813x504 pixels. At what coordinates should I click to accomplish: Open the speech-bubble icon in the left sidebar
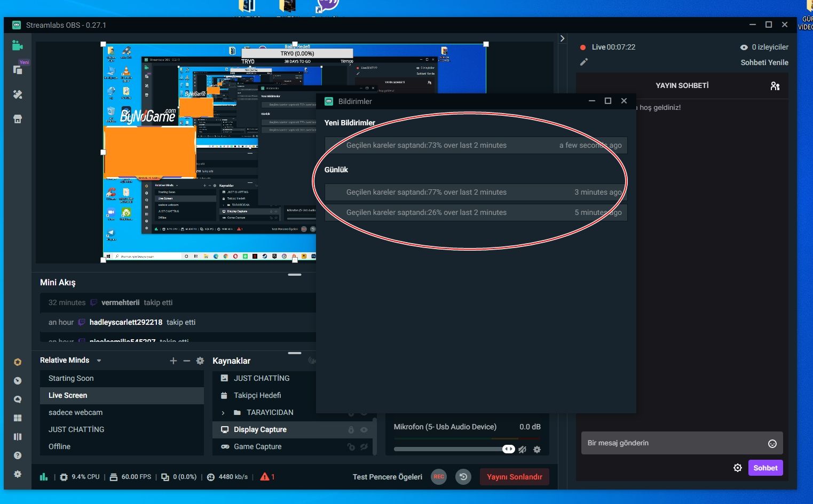pos(18,399)
